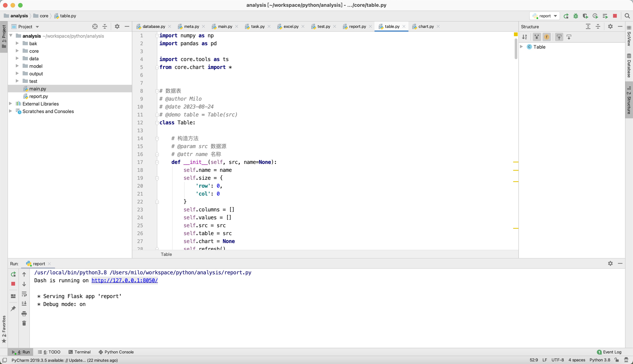Print the Run console output
Image resolution: width=633 pixels, height=364 pixels.
coord(24,314)
